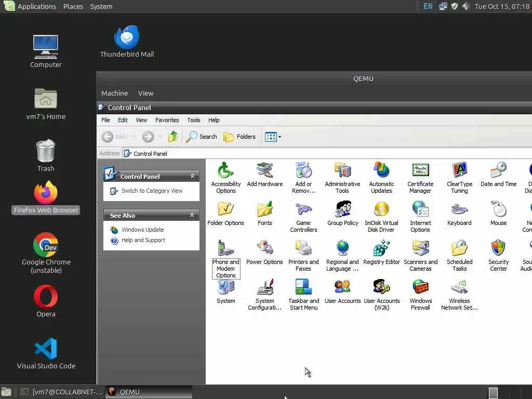This screenshot has width=532, height=399.
Task: Click the volume icon in system tray
Action: click(x=465, y=6)
